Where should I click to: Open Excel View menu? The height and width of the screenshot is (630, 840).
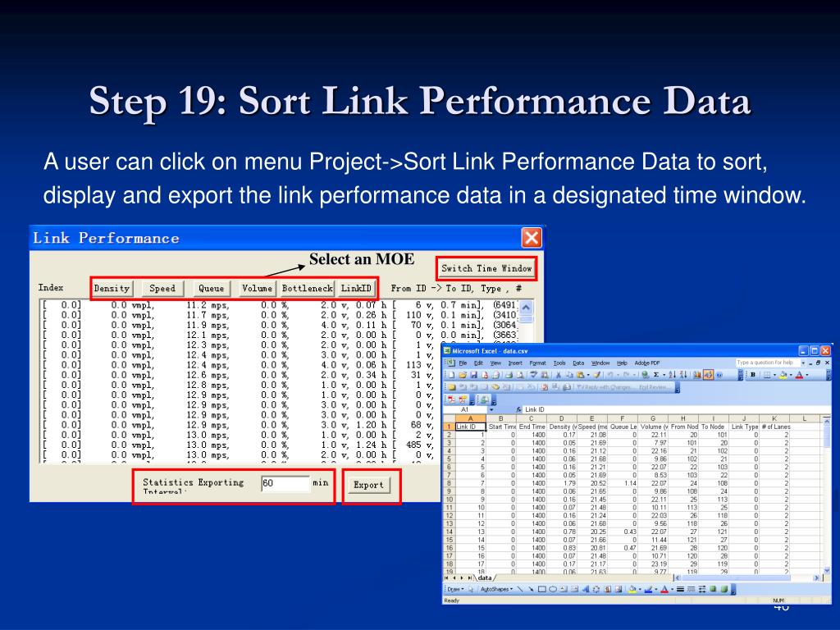pyautogui.click(x=495, y=363)
